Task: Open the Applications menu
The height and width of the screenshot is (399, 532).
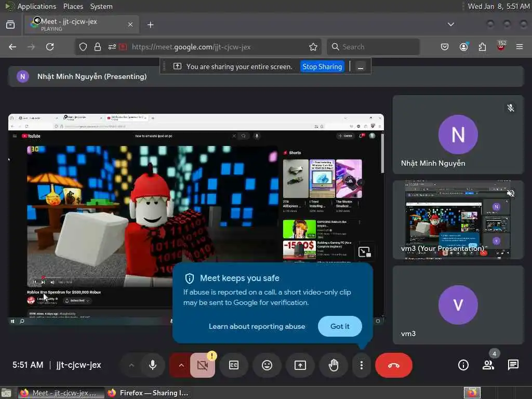Action: [x=37, y=6]
